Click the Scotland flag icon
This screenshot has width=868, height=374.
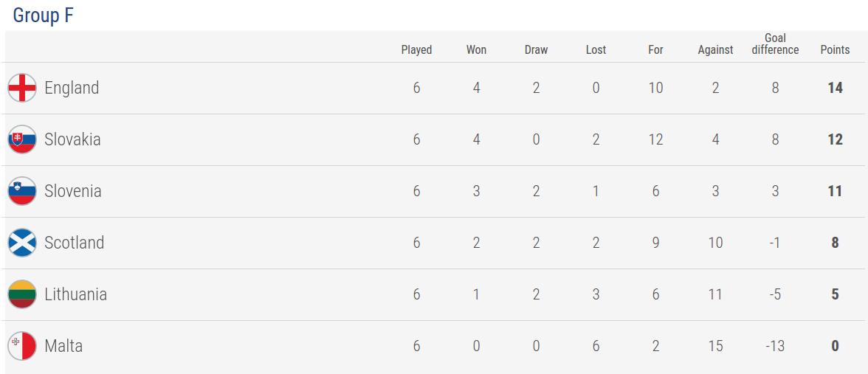coord(22,243)
